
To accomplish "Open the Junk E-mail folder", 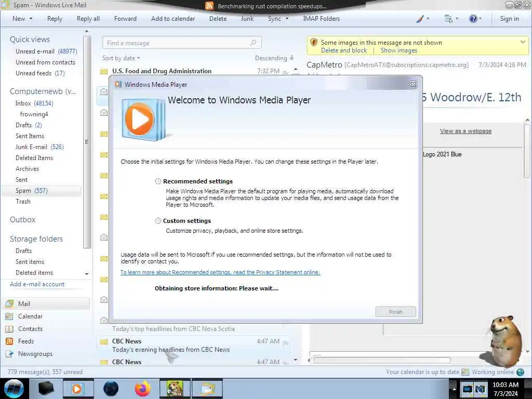I will [39, 147].
